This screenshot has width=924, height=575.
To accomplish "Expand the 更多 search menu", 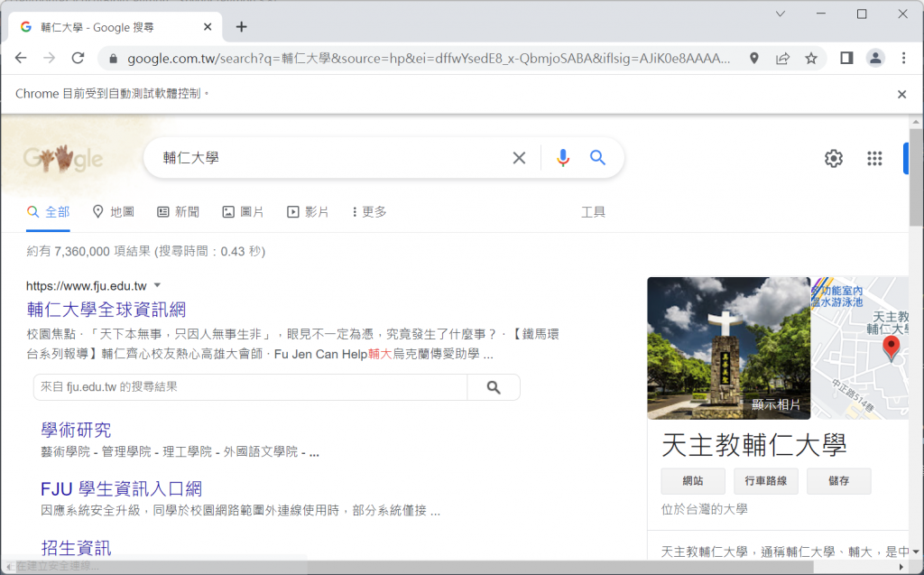I will pyautogui.click(x=369, y=212).
